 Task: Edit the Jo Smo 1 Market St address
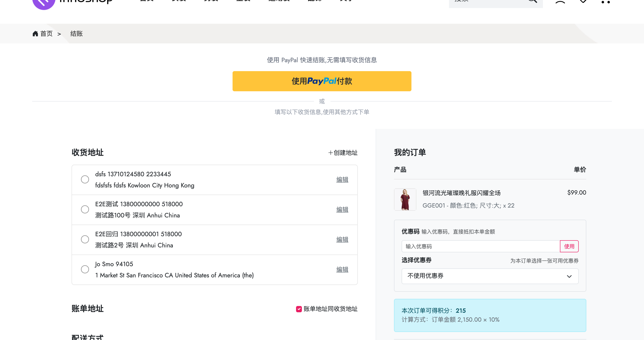click(342, 270)
